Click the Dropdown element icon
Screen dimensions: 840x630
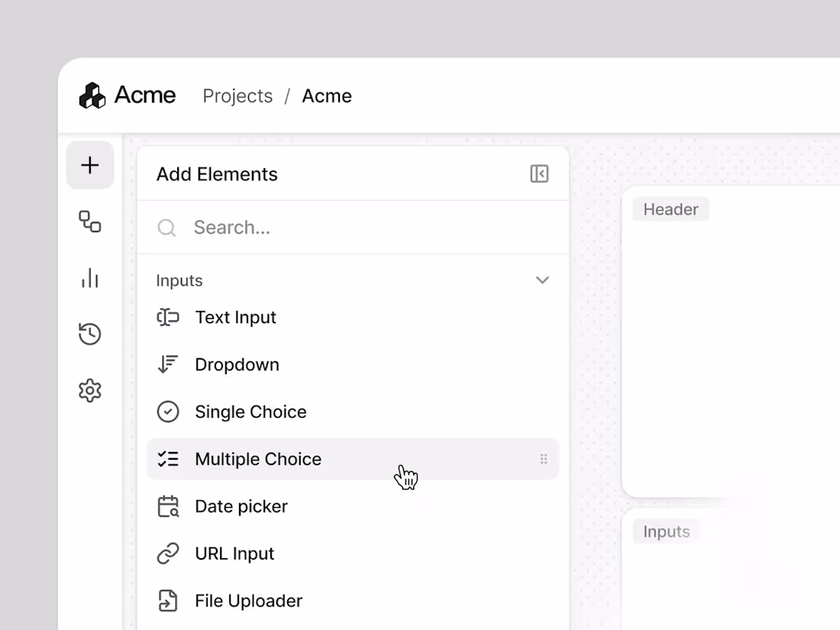[168, 364]
